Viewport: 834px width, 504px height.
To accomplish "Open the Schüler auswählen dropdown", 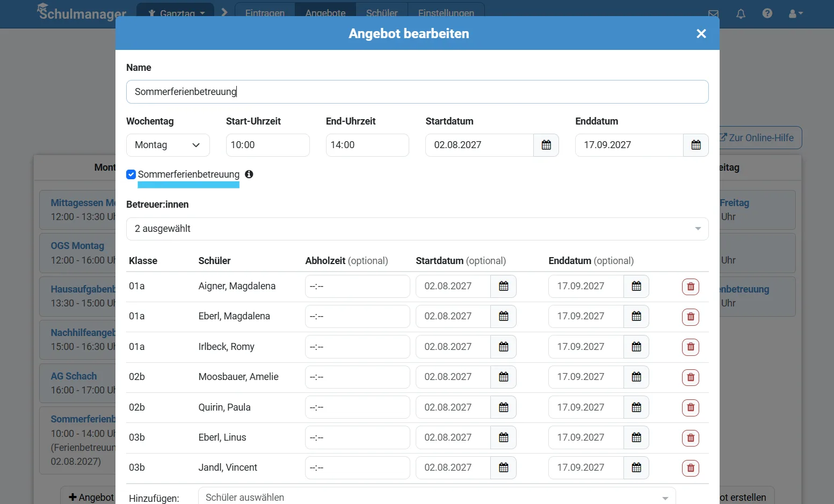I will 437,497.
